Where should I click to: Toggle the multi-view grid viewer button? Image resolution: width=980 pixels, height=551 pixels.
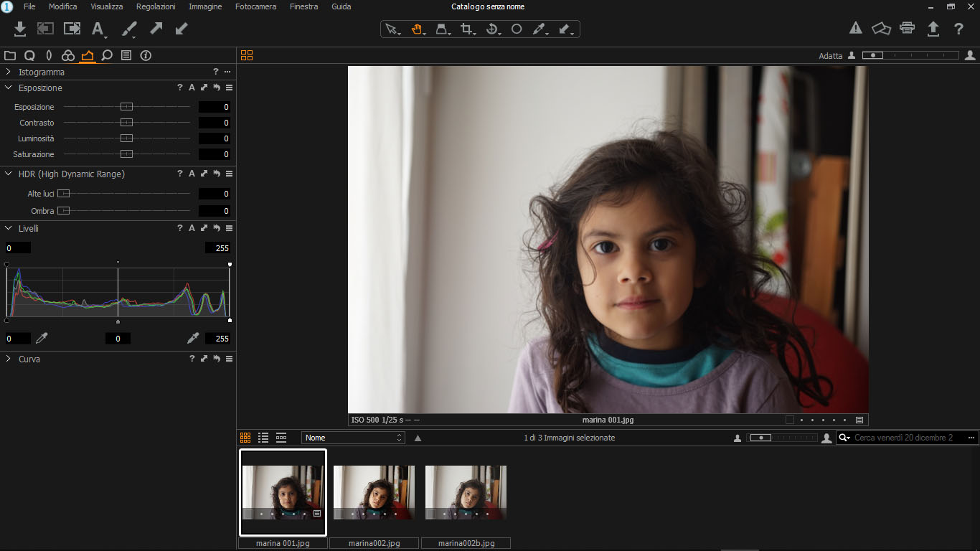coord(247,55)
